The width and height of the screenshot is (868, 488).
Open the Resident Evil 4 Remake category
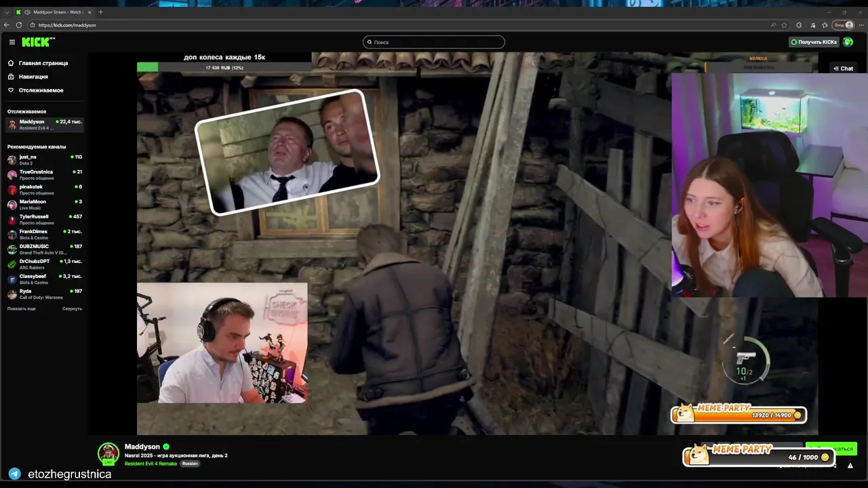click(151, 464)
